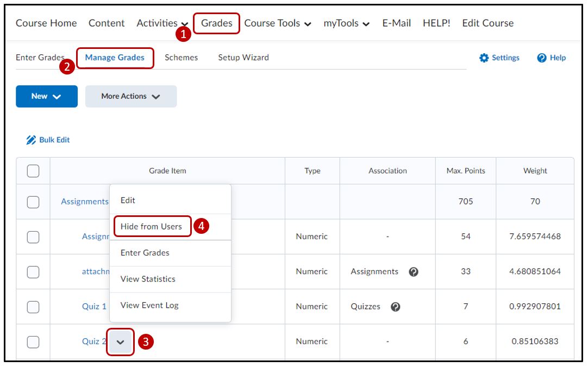Click View Event Log menu entry
The width and height of the screenshot is (588, 367).
[149, 306]
